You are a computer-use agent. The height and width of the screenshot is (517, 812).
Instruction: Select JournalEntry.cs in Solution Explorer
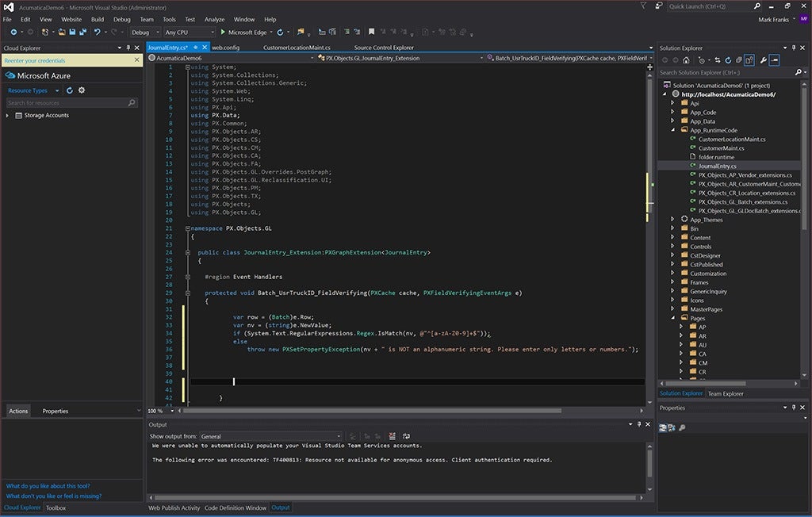(x=717, y=166)
